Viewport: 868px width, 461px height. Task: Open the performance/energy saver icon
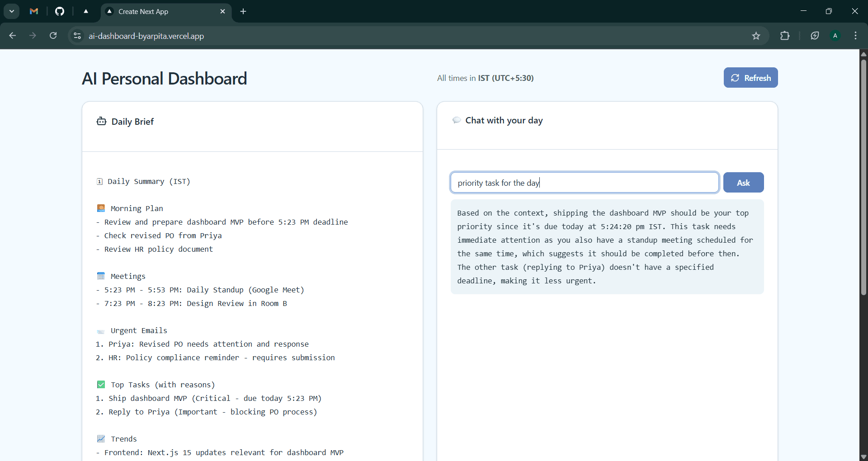click(815, 36)
